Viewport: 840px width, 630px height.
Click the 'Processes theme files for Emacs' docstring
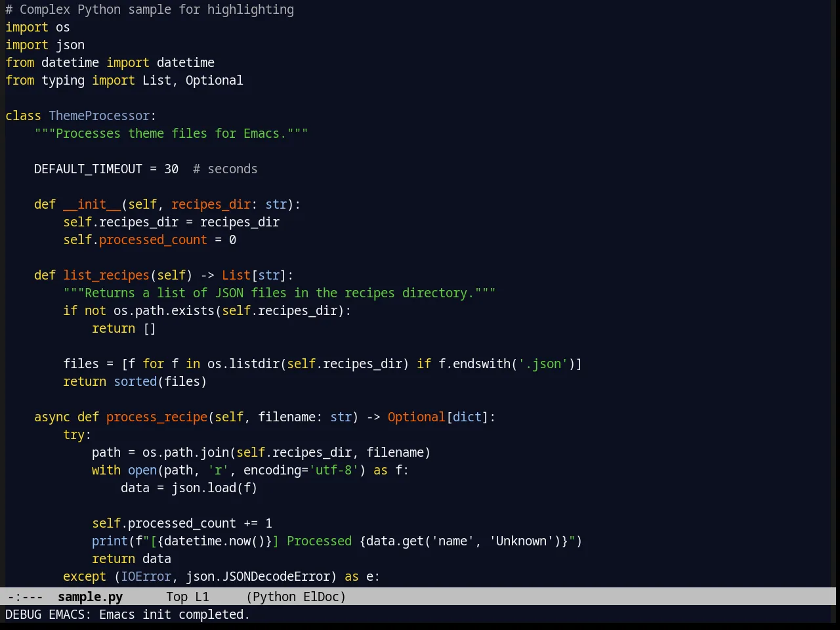coord(171,133)
